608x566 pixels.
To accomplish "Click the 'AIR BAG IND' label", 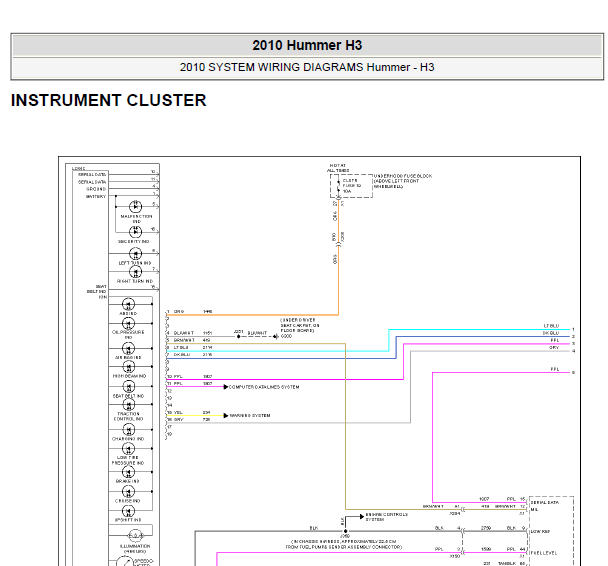I will pyautogui.click(x=128, y=357).
